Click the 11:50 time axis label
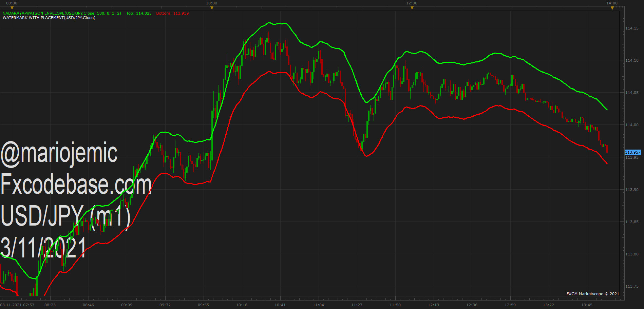 pyautogui.click(x=395, y=305)
